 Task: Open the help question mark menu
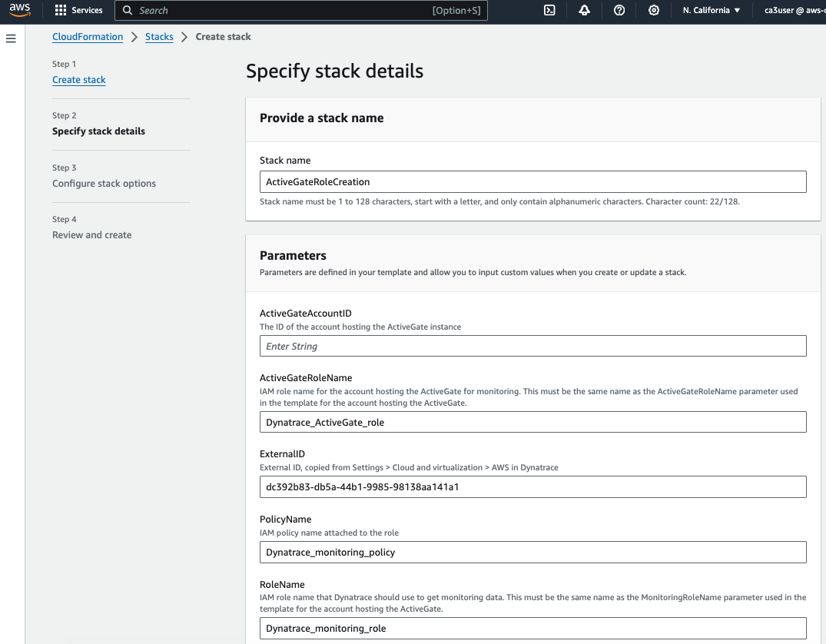click(x=619, y=10)
